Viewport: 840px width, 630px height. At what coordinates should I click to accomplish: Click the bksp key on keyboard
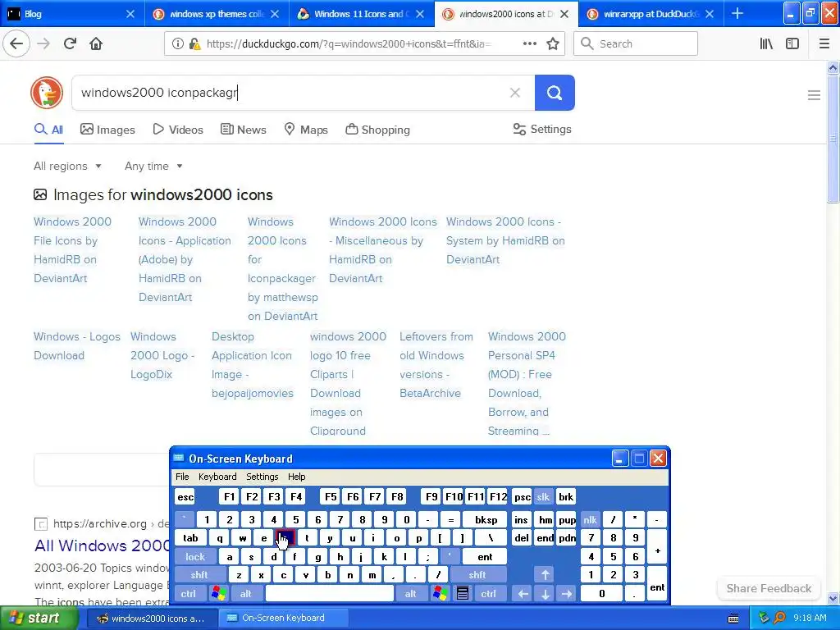point(486,519)
